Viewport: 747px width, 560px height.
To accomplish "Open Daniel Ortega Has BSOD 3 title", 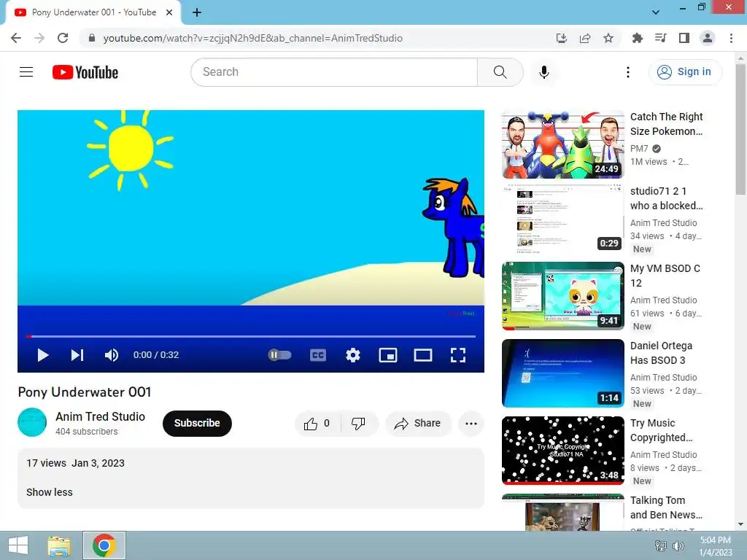I will (x=661, y=354).
